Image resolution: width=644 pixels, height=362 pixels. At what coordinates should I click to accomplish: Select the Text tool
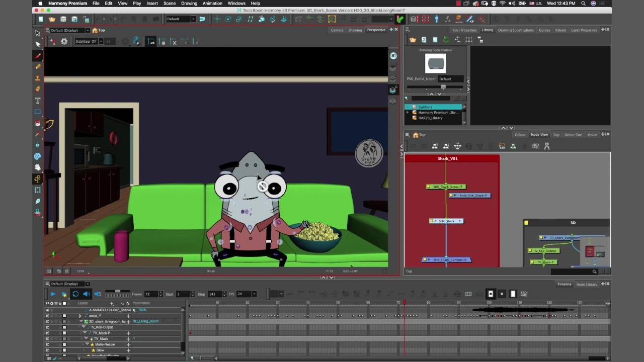tap(38, 101)
